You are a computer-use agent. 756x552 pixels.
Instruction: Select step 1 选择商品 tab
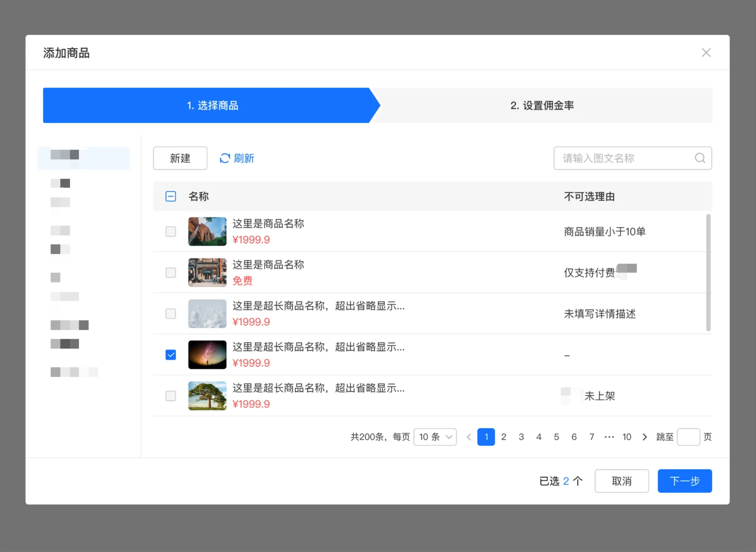(x=212, y=105)
